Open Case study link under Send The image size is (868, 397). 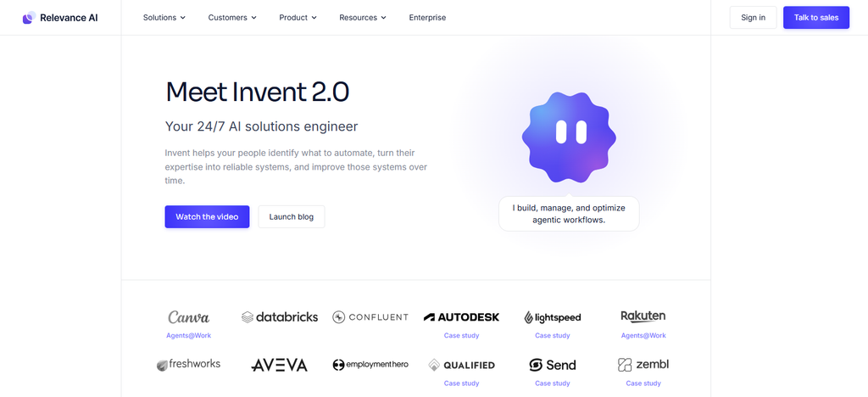pos(553,383)
